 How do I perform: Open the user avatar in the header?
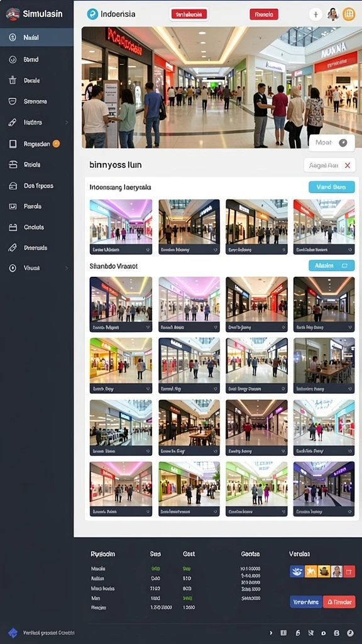[x=332, y=15]
